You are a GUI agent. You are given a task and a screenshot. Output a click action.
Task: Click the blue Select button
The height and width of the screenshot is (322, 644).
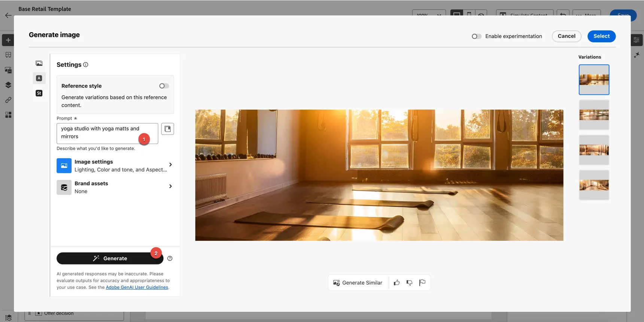601,36
